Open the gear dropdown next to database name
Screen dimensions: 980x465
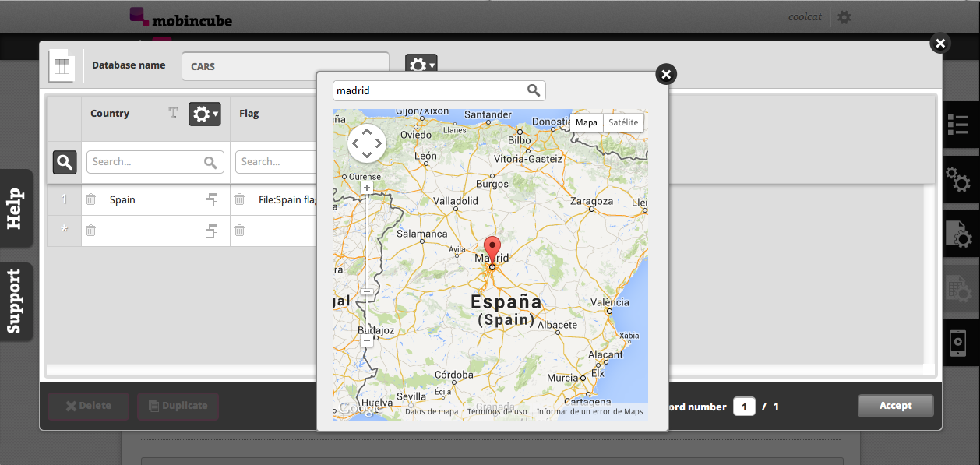click(x=421, y=64)
